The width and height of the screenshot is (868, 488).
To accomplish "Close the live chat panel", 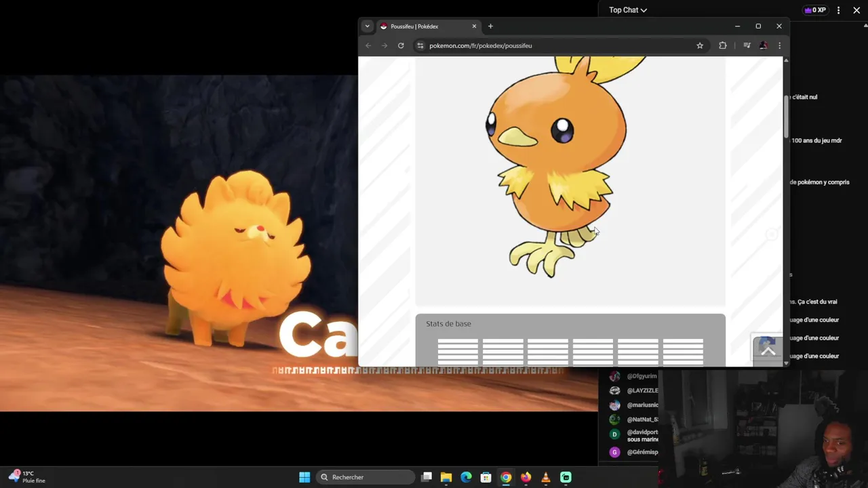I will click(x=856, y=10).
